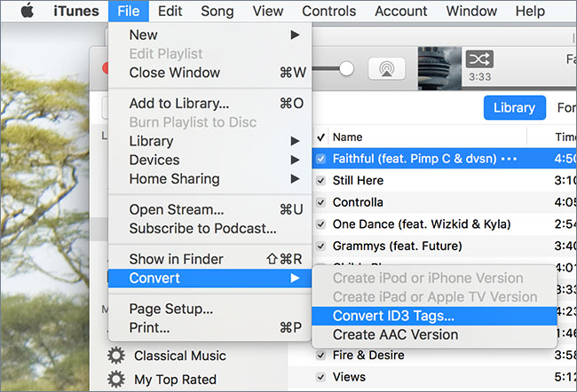Viewport: 577px width, 392px height.
Task: Open the Window menu
Action: (471, 11)
